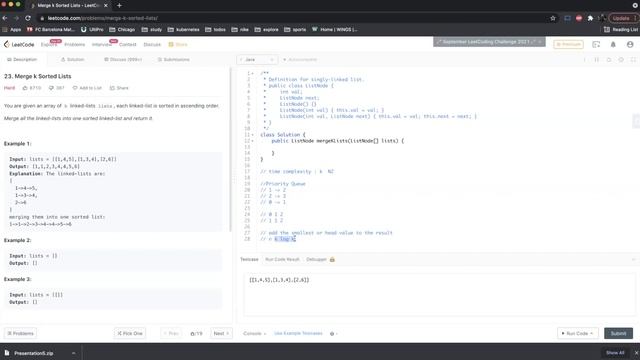Open the Reading List
The width and height of the screenshot is (640, 360).
(x=621, y=29)
